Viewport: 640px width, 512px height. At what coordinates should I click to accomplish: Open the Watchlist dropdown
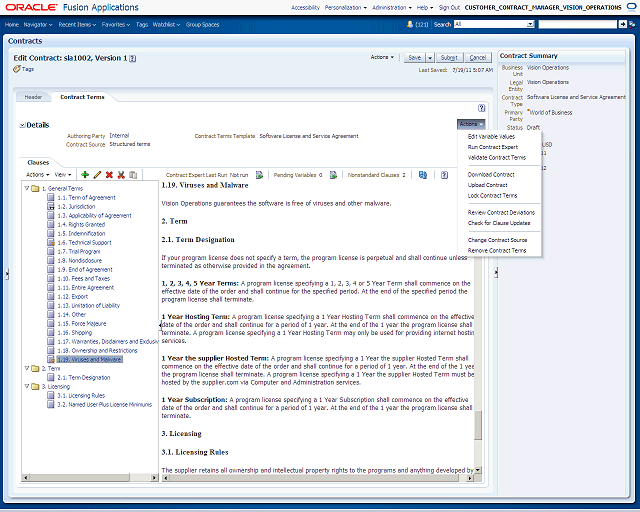(x=166, y=24)
